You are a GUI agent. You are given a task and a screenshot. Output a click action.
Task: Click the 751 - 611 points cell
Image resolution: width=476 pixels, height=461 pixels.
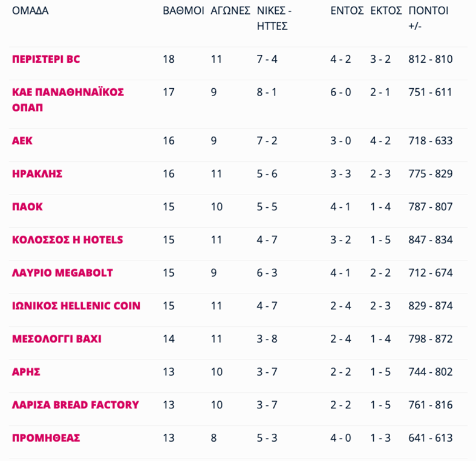[x=431, y=92]
